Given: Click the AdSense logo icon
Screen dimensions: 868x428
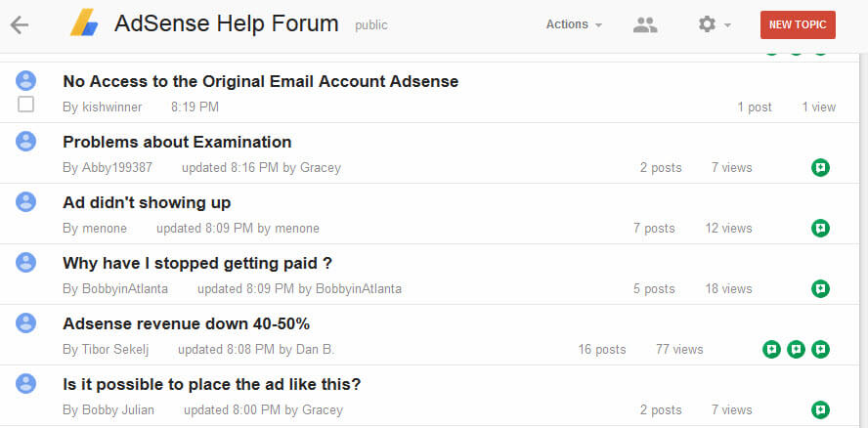Looking at the screenshot, I should 84,22.
